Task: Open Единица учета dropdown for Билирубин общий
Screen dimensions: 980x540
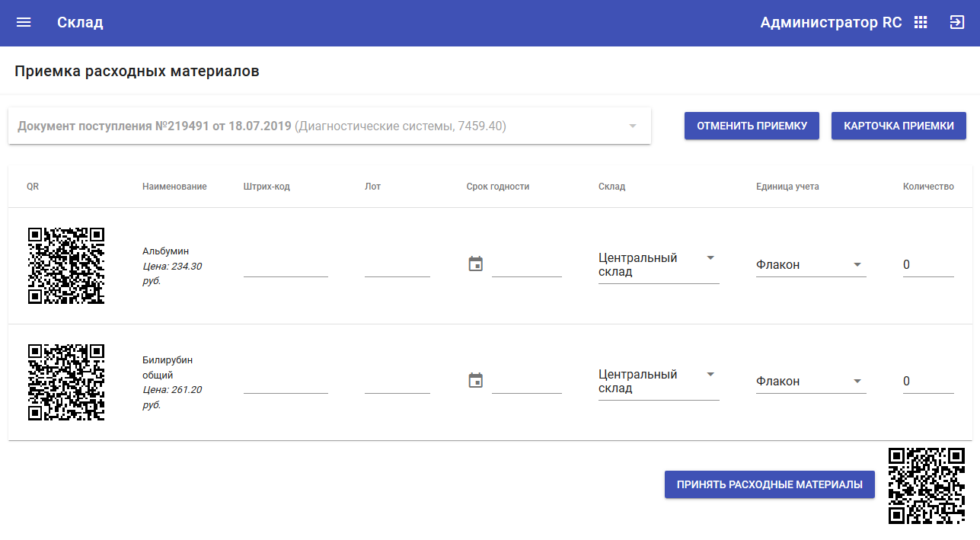Action: (810, 382)
